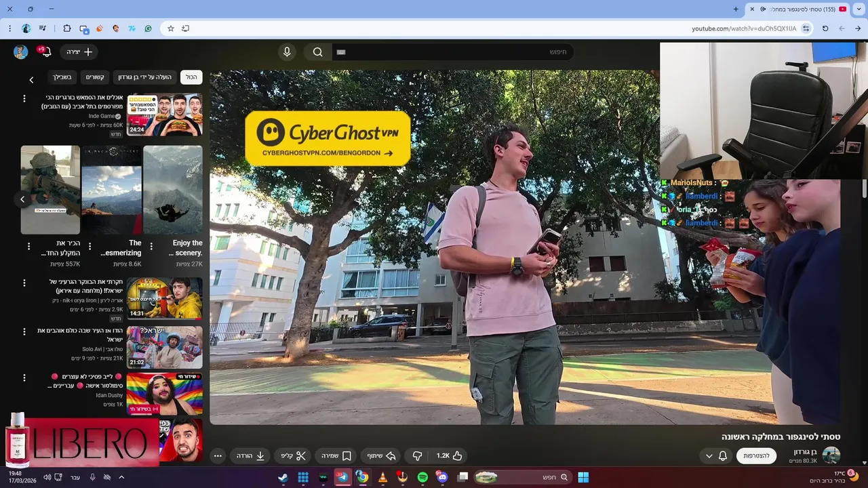Dislike the video with thumbs-down icon
The width and height of the screenshot is (868, 488).
(x=418, y=456)
